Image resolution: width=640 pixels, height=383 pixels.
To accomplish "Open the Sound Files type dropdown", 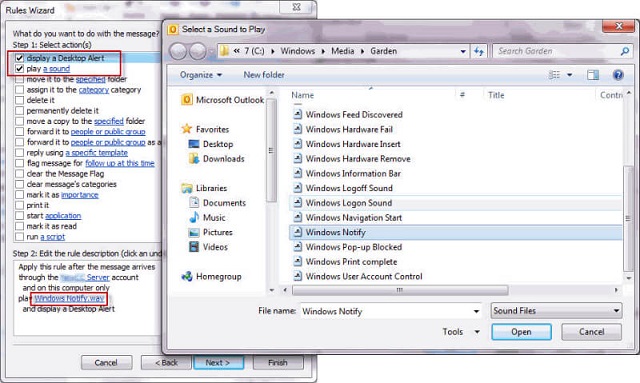I will pos(556,311).
